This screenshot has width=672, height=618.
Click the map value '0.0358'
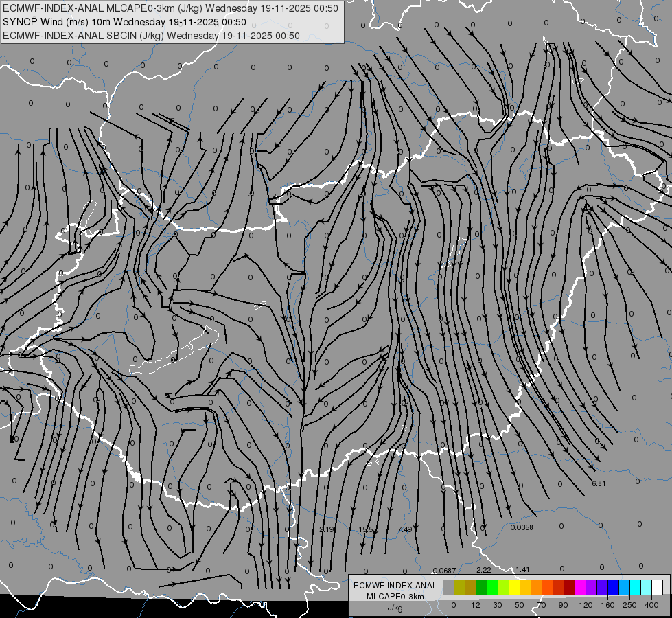[x=522, y=527]
